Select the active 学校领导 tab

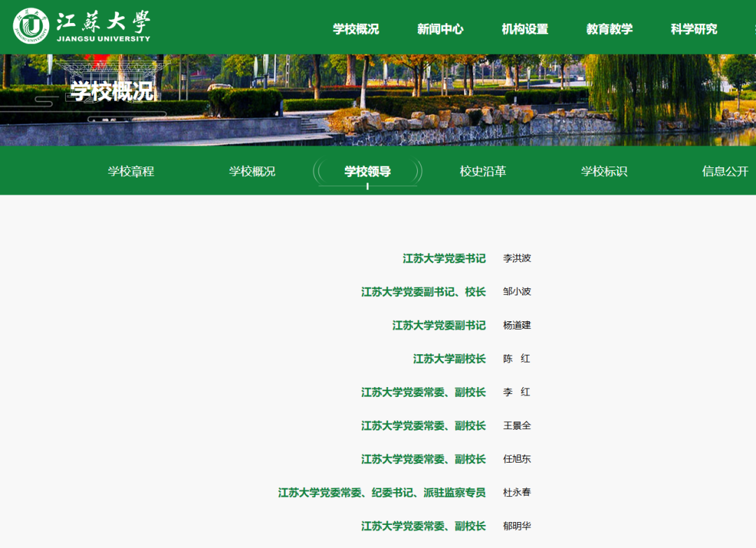coord(367,171)
